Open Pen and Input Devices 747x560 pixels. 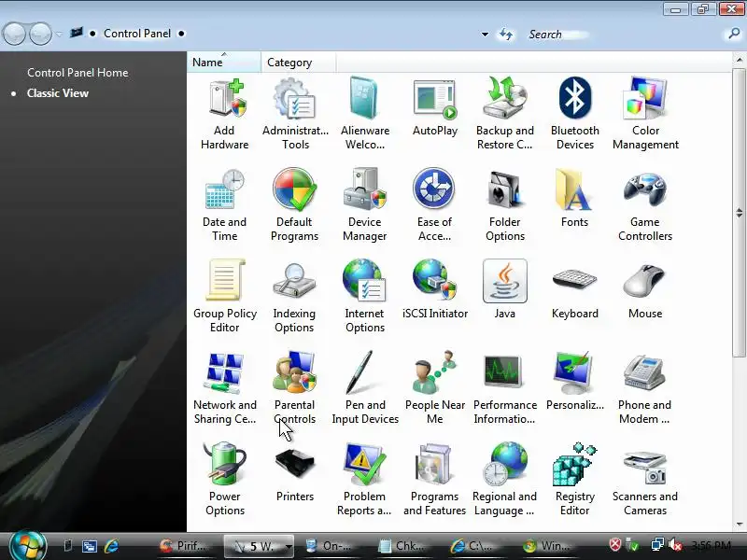[365, 388]
